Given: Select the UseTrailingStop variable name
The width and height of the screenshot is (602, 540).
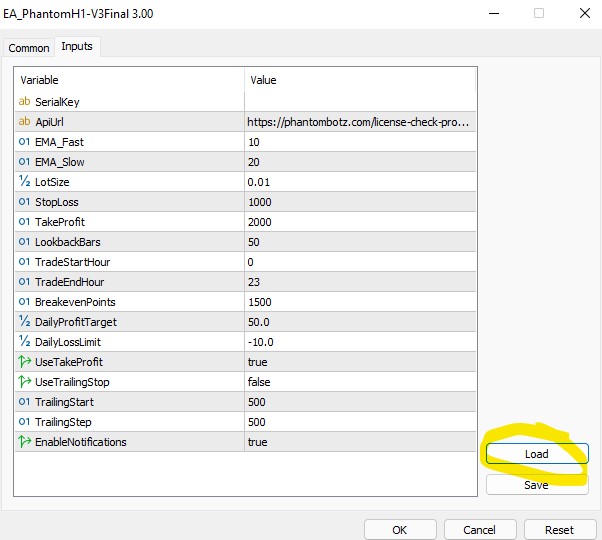Looking at the screenshot, I should (x=72, y=382).
